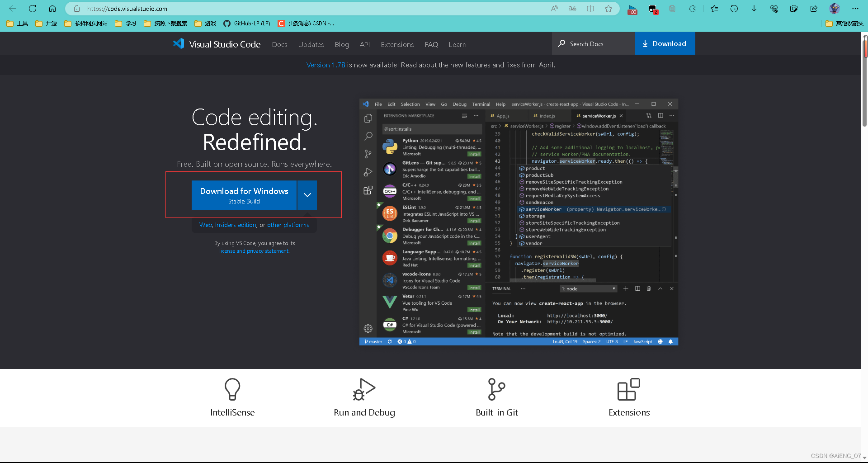The width and height of the screenshot is (868, 463).
Task: Open the Docs navigation item
Action: click(279, 44)
